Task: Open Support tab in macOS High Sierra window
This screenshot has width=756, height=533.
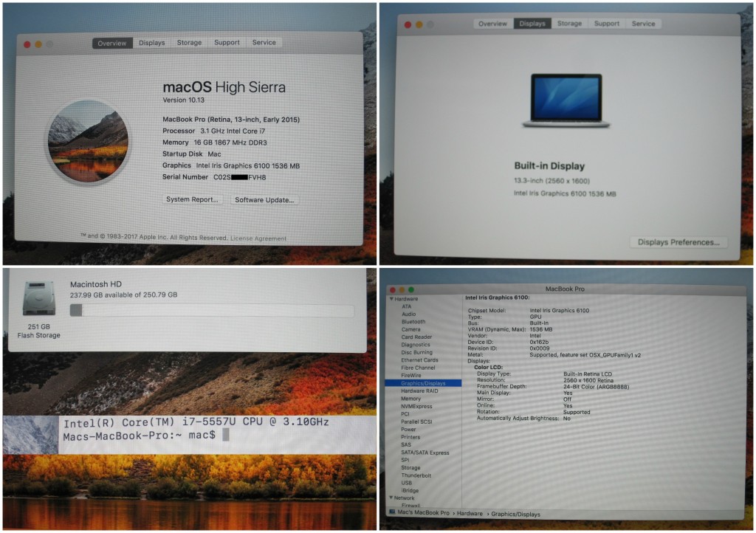Action: [x=227, y=42]
